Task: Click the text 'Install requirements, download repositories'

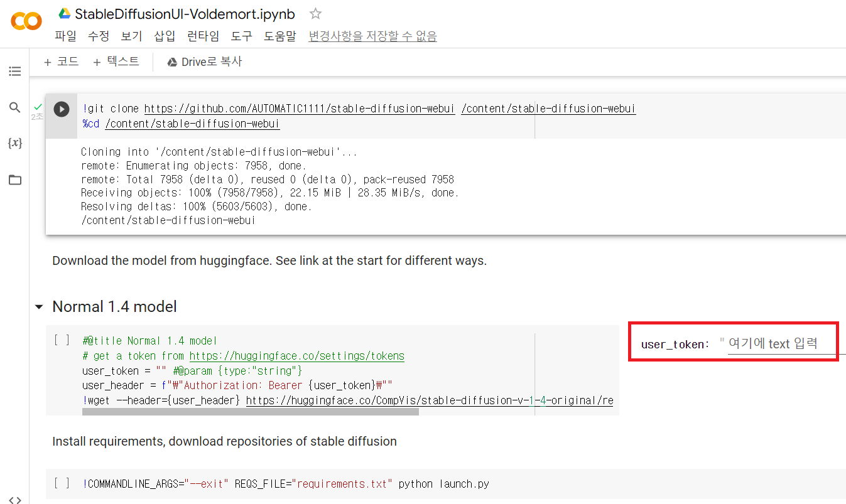Action: (x=172, y=441)
